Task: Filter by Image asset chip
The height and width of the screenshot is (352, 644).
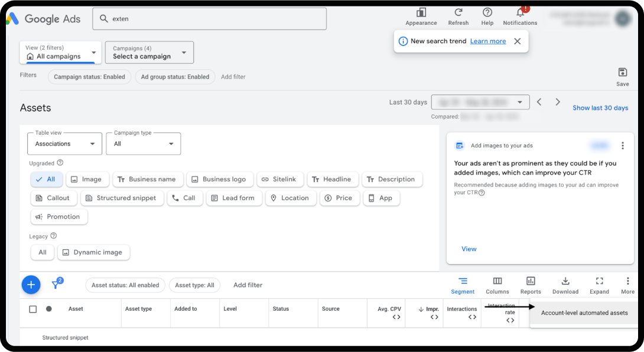Action: point(87,179)
